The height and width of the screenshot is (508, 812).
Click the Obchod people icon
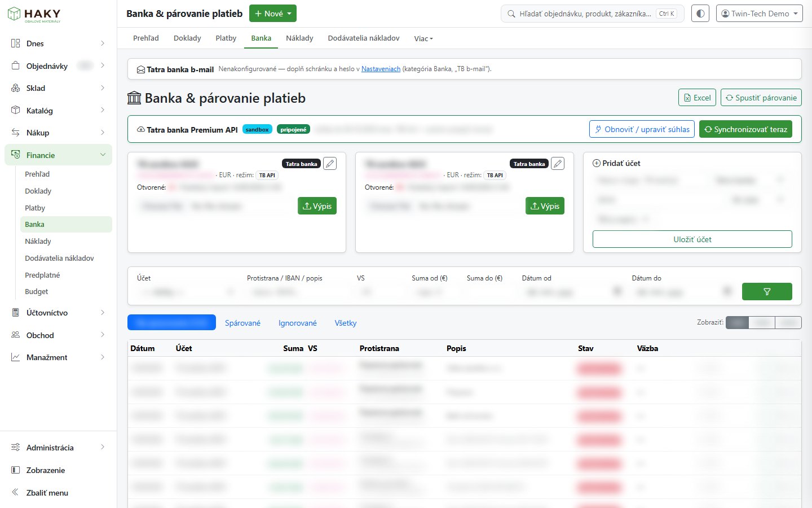[16, 335]
